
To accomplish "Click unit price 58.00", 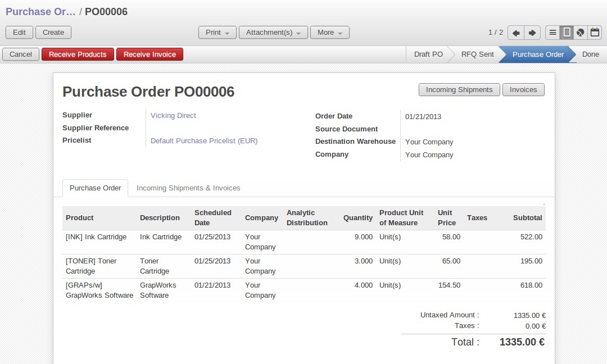I will [x=451, y=236].
